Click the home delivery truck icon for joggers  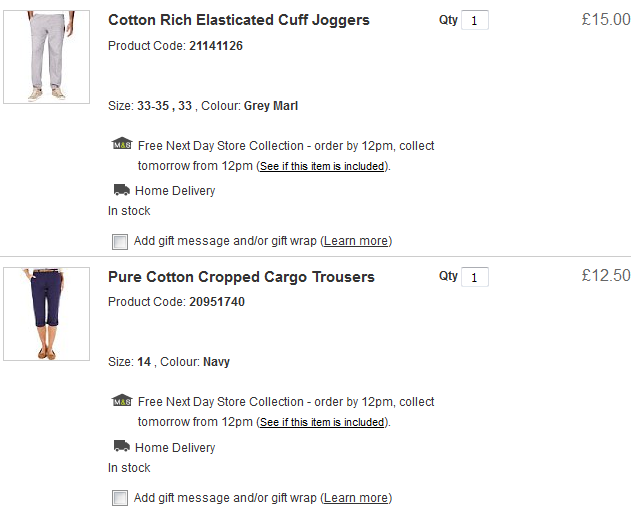pyautogui.click(x=121, y=189)
